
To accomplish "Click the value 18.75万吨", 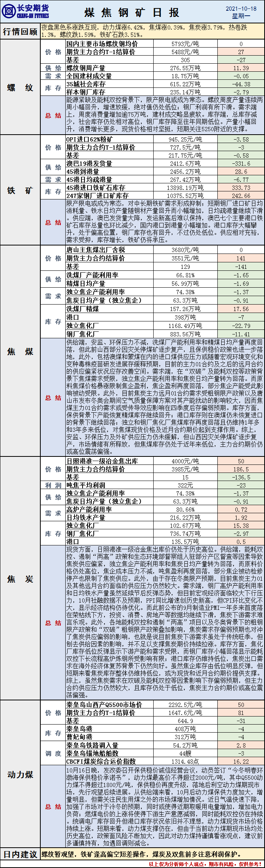I will pos(185,76).
